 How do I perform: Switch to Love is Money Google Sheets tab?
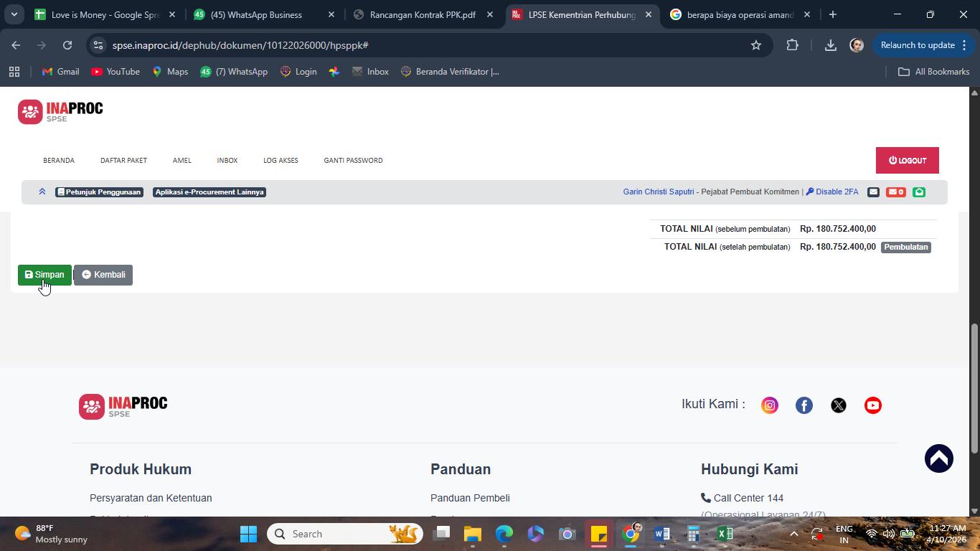click(105, 14)
